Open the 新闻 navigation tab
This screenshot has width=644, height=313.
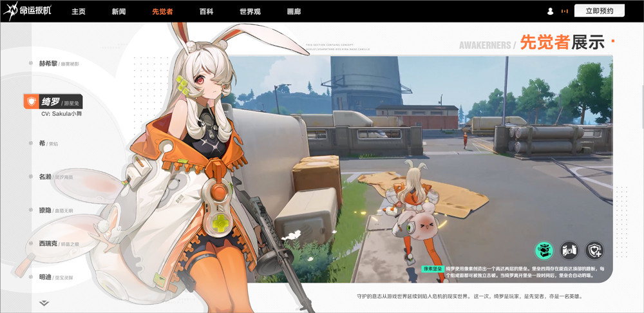coord(118,12)
